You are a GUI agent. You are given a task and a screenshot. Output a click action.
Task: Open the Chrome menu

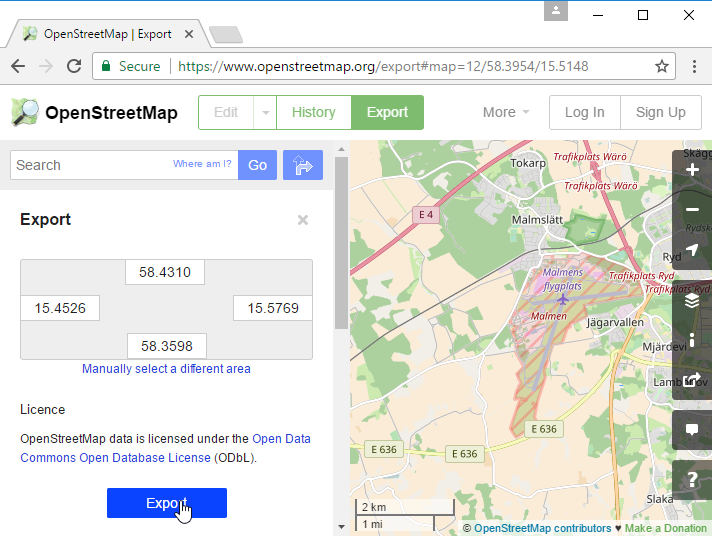click(x=694, y=66)
